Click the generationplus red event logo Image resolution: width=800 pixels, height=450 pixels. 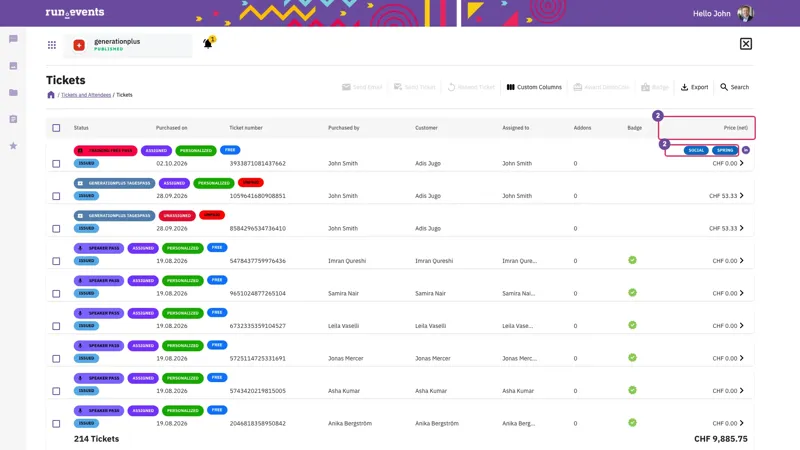pyautogui.click(x=79, y=45)
